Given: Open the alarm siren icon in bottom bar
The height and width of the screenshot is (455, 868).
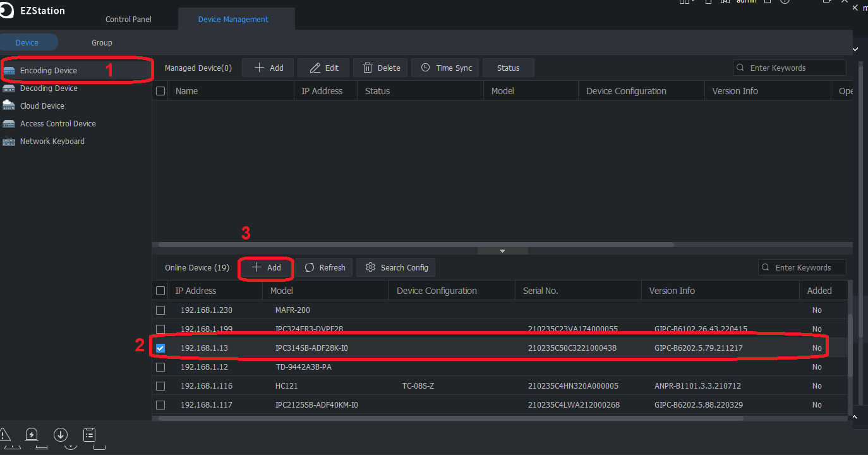Looking at the screenshot, I should tap(32, 434).
